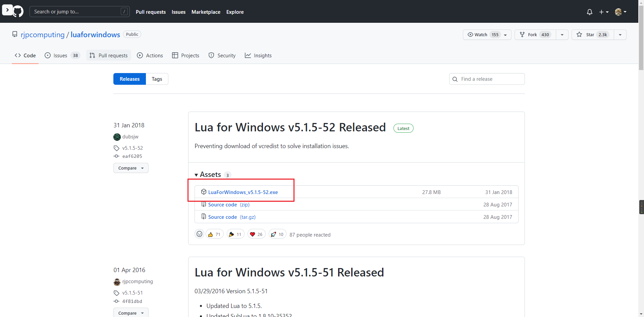
Task: Open the repository Pull requests tab
Action: coord(109,55)
